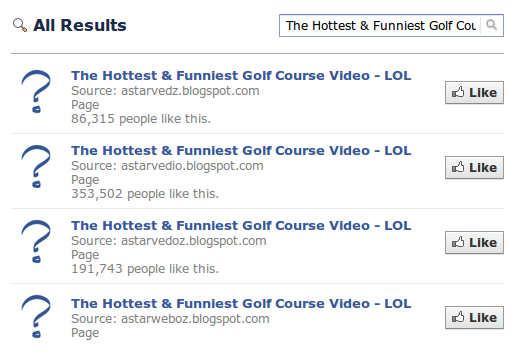The height and width of the screenshot is (363, 522).
Task: Click the All Results magnifier icon
Action: tap(20, 25)
